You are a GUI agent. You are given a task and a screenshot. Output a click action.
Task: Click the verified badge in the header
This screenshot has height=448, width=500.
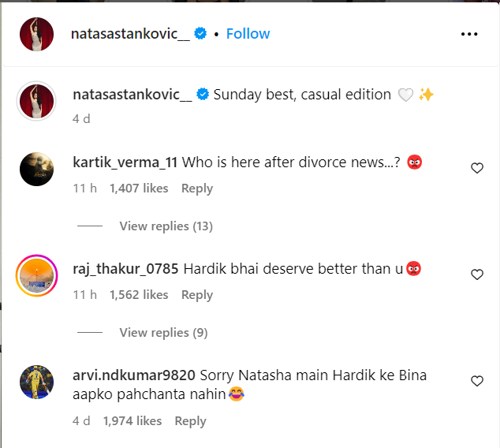coord(201,33)
